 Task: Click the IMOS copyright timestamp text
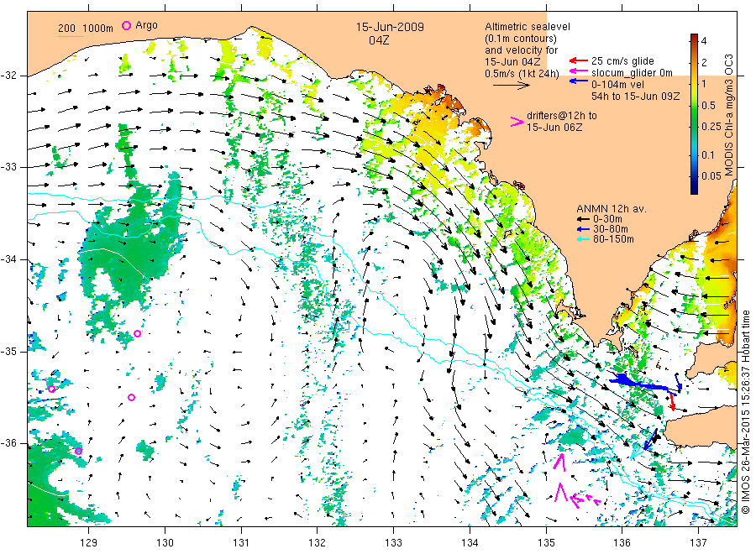pos(745,412)
